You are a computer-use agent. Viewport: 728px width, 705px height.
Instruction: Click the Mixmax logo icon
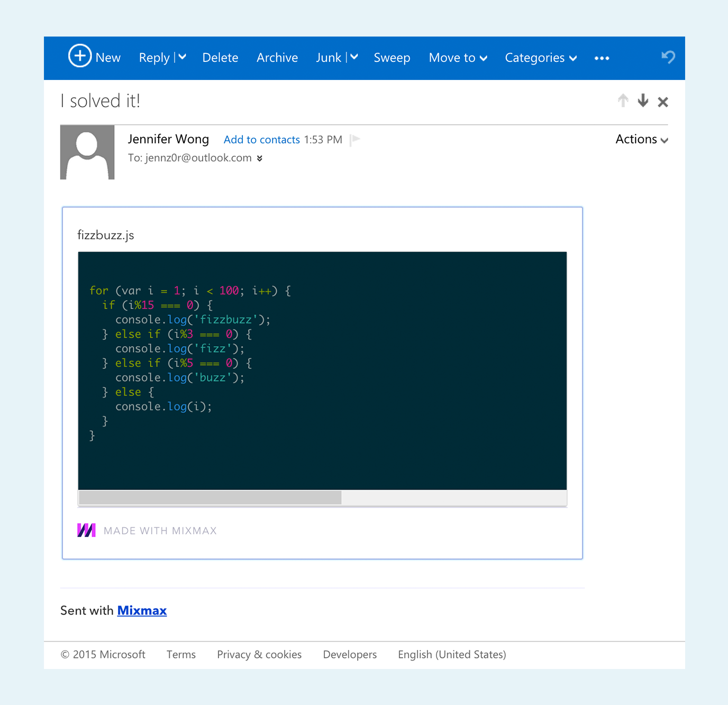click(x=86, y=530)
